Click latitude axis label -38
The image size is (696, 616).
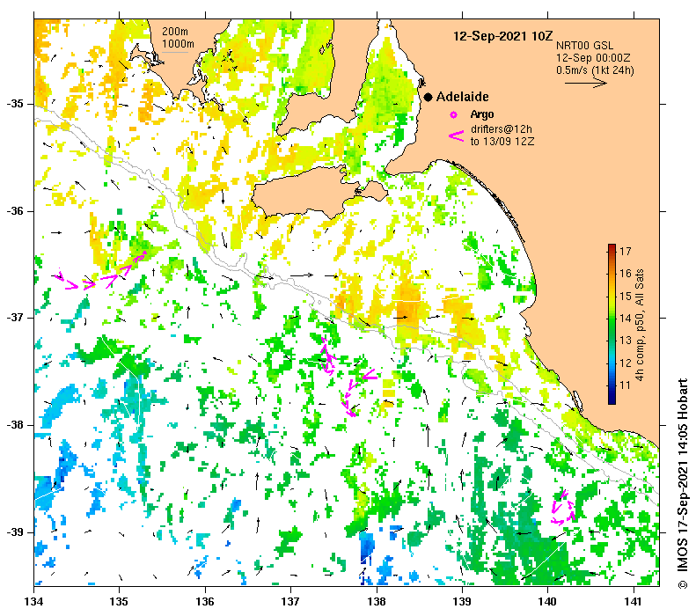click(x=15, y=425)
